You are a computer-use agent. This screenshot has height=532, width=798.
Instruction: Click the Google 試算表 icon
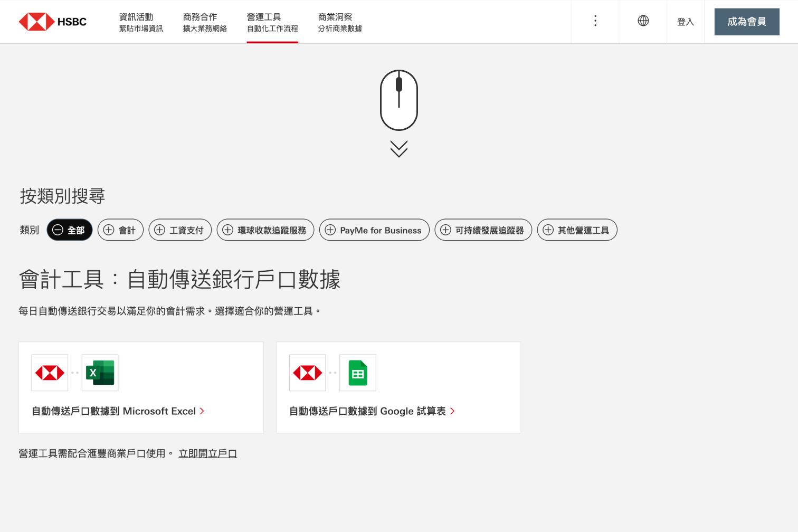[x=358, y=373]
